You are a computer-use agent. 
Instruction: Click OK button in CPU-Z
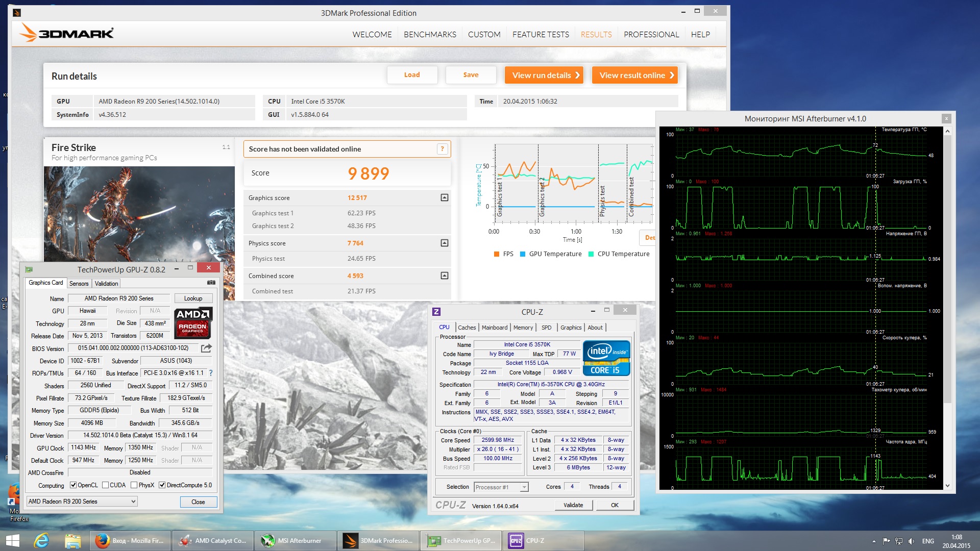pyautogui.click(x=615, y=505)
